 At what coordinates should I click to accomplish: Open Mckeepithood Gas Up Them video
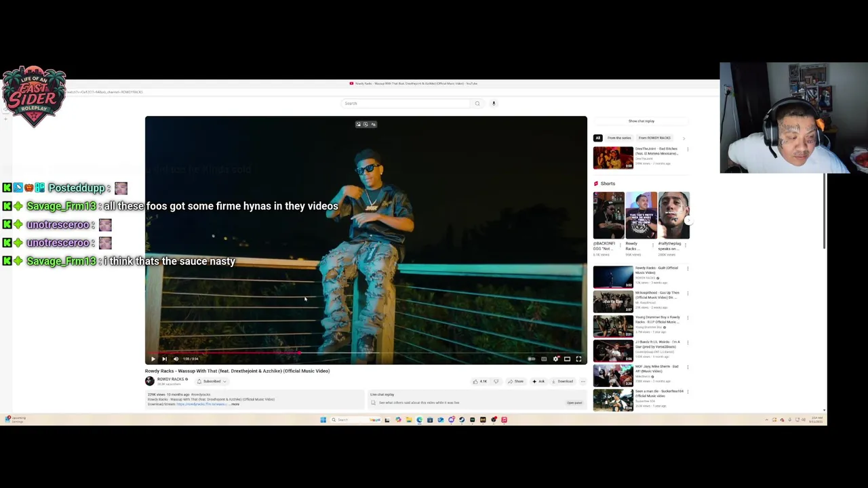tap(613, 302)
